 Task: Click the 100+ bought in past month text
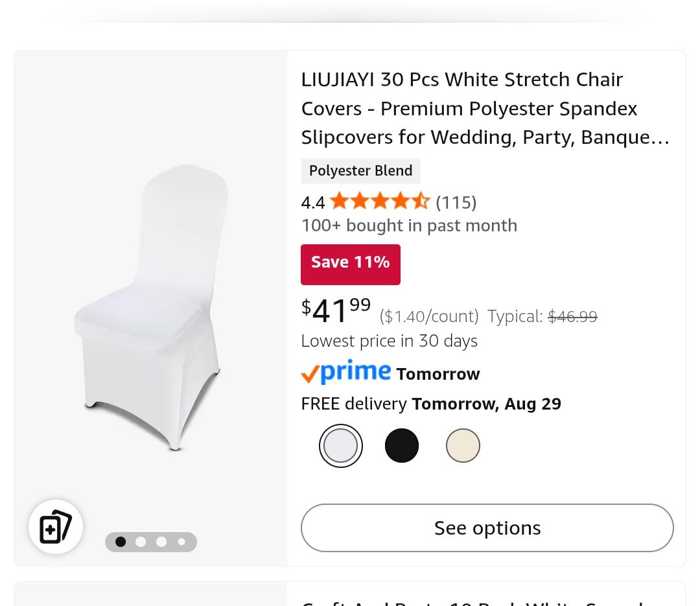pyautogui.click(x=409, y=225)
